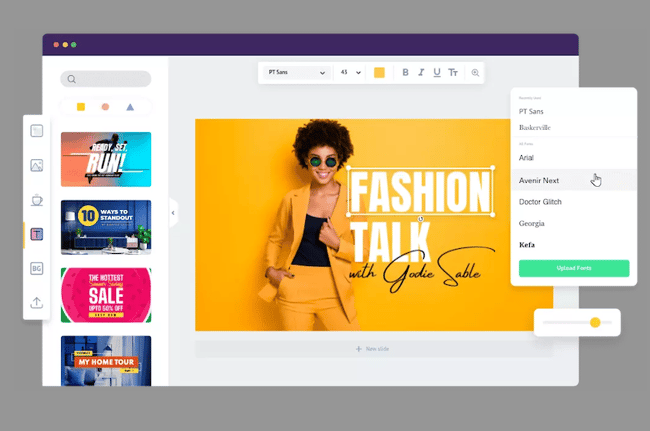Choose Doctor Glitch font option
This screenshot has height=431, width=650.
546,202
